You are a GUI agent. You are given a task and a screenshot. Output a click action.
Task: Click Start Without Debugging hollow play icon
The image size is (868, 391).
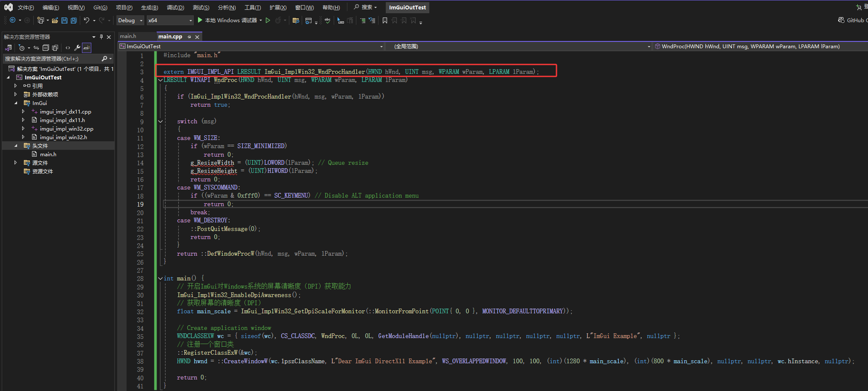268,20
